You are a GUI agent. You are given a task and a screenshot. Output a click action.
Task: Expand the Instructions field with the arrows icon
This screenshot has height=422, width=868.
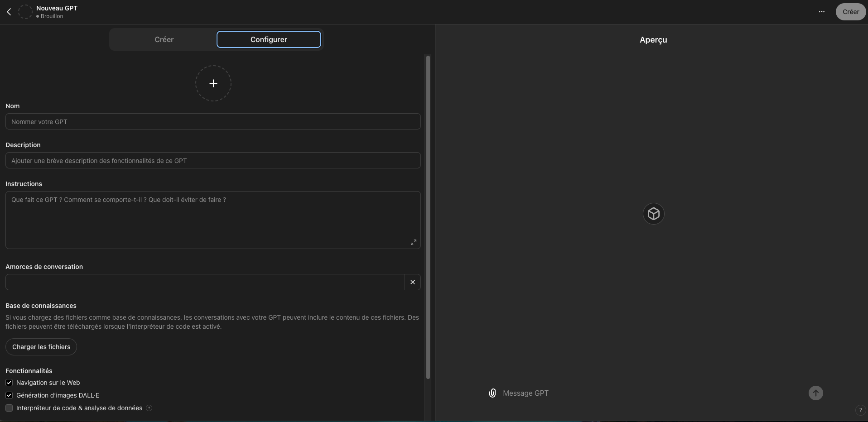(x=414, y=242)
